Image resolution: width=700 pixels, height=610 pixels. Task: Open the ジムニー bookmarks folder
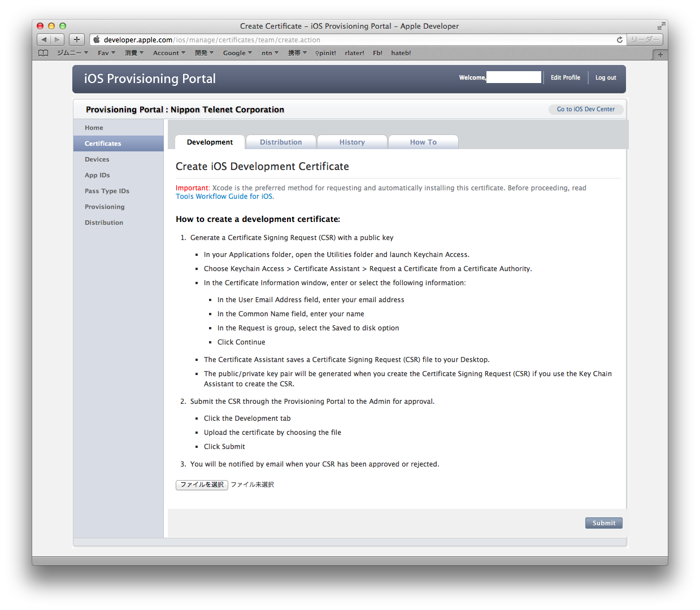[x=72, y=53]
